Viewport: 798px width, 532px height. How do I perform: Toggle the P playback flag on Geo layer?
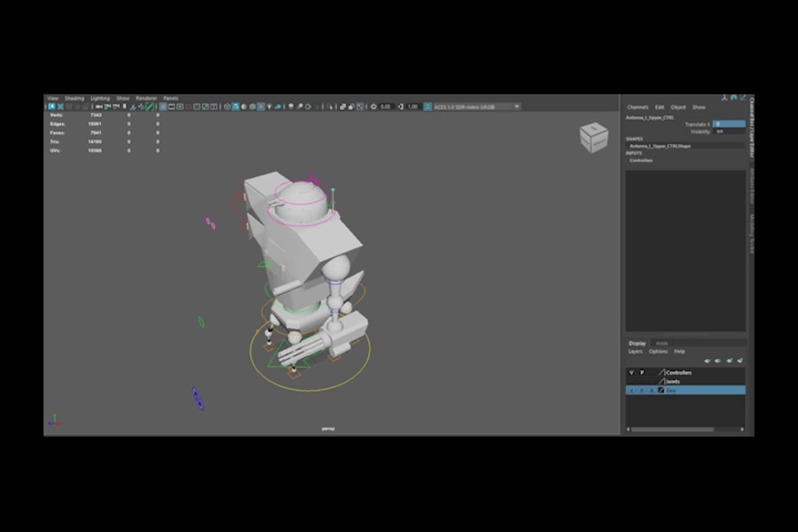(642, 391)
